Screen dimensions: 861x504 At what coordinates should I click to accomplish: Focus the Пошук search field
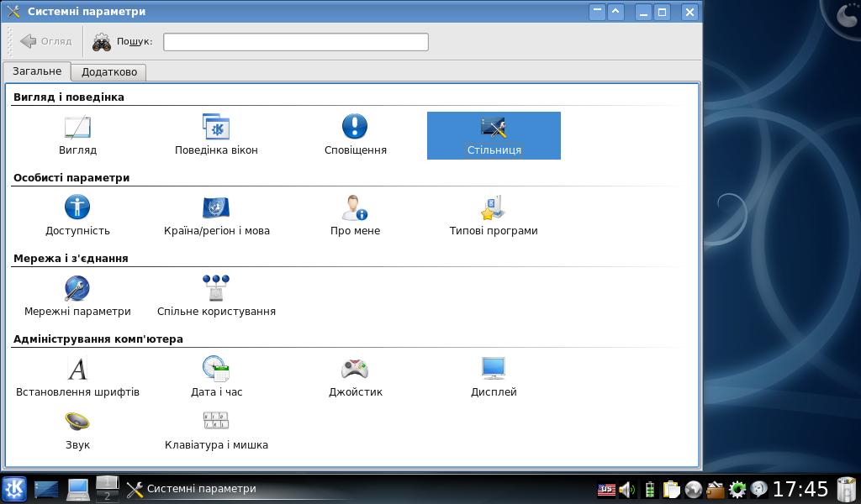point(295,42)
